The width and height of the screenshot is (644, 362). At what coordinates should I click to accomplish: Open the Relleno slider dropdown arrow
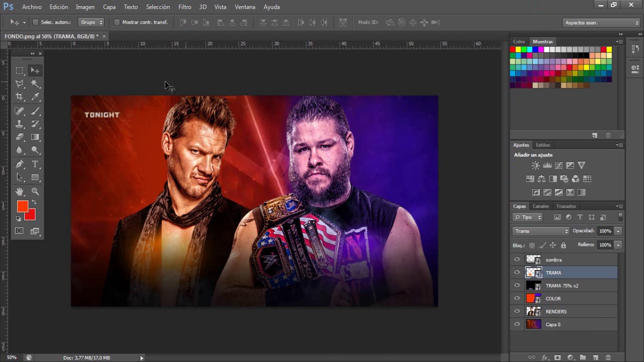(x=618, y=245)
